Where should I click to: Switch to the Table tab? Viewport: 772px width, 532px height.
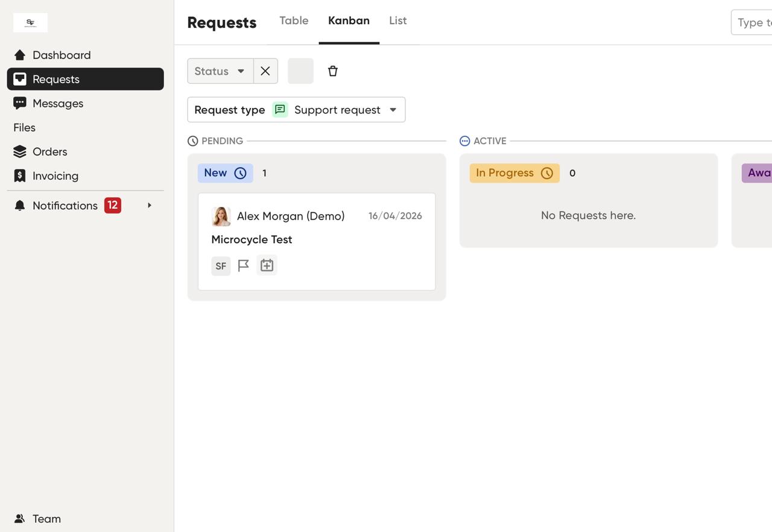point(294,21)
